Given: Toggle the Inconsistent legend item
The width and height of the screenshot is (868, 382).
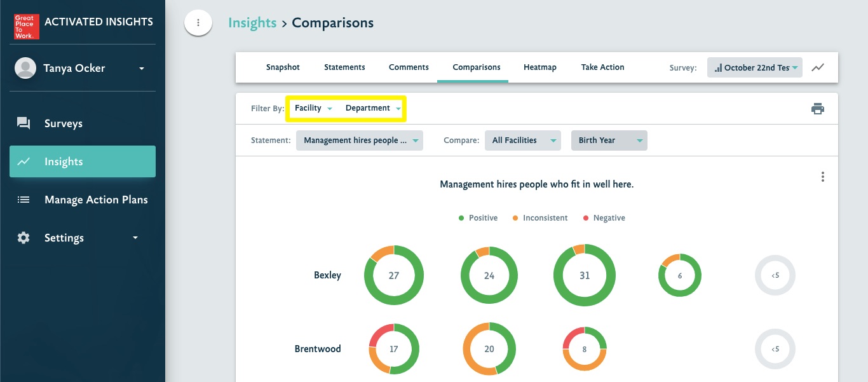Looking at the screenshot, I should point(539,218).
